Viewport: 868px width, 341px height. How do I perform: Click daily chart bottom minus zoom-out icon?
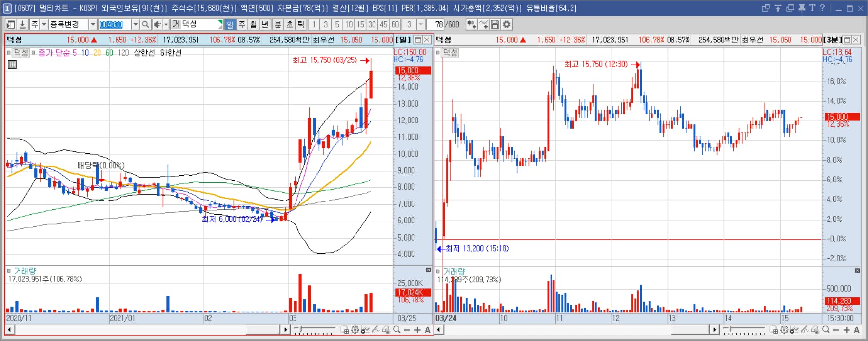coord(407,330)
